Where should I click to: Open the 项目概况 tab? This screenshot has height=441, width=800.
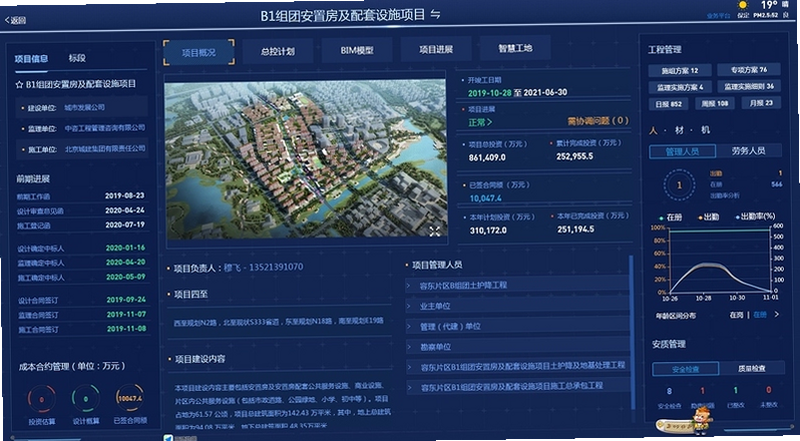pyautogui.click(x=198, y=53)
